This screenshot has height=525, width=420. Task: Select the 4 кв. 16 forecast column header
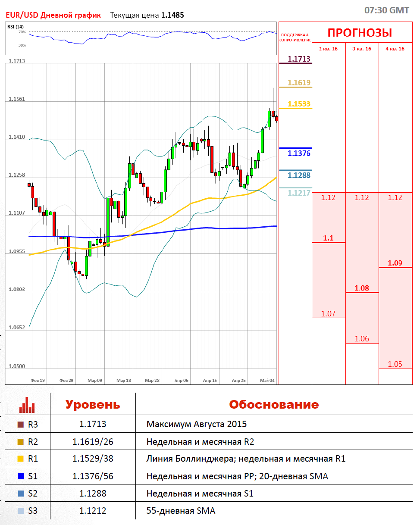click(395, 49)
